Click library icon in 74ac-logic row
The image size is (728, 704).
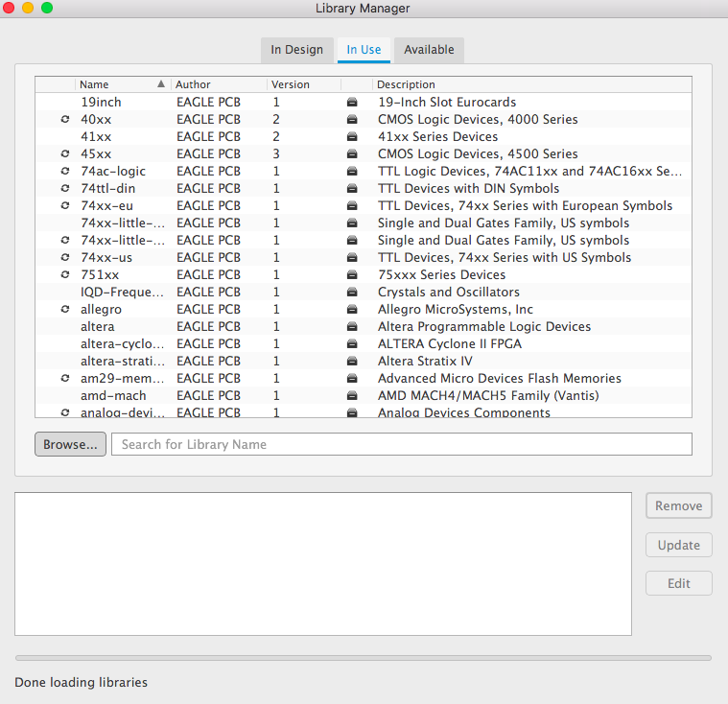click(x=352, y=171)
